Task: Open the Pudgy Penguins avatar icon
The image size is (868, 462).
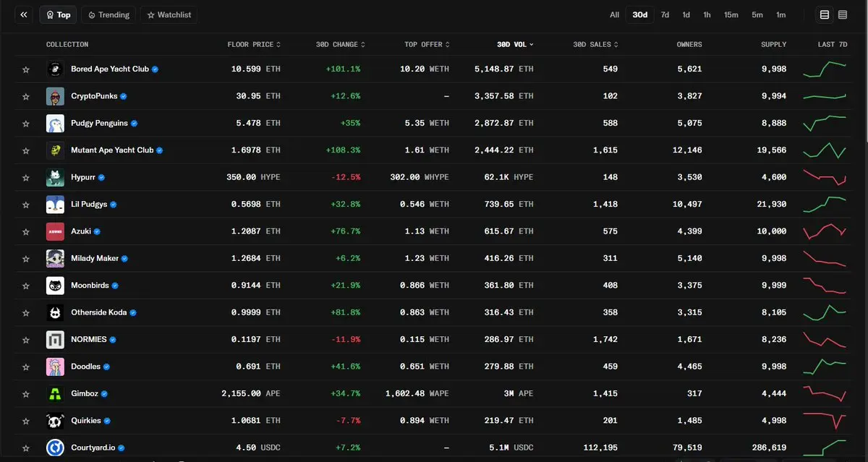Action: tap(55, 124)
